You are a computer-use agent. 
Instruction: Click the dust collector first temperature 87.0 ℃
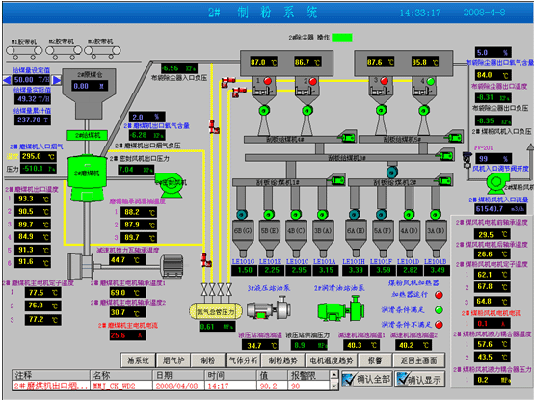click(264, 62)
